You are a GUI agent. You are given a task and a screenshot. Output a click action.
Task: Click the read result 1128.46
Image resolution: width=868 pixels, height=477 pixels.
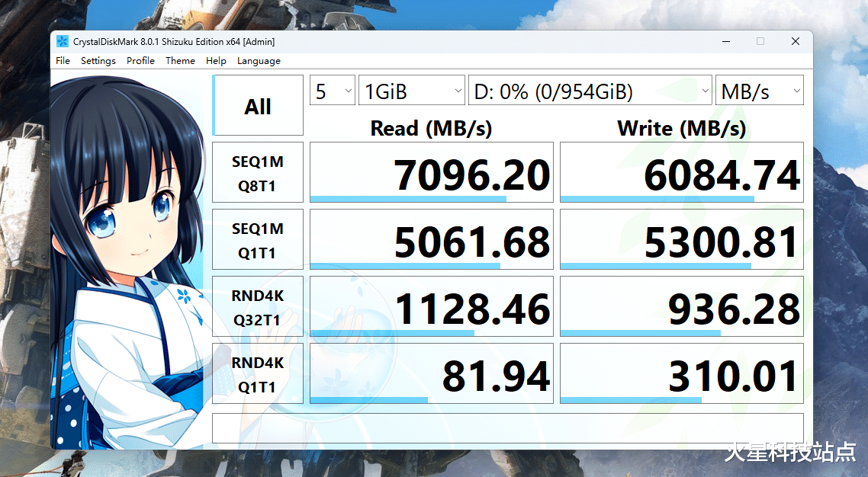[x=432, y=307]
